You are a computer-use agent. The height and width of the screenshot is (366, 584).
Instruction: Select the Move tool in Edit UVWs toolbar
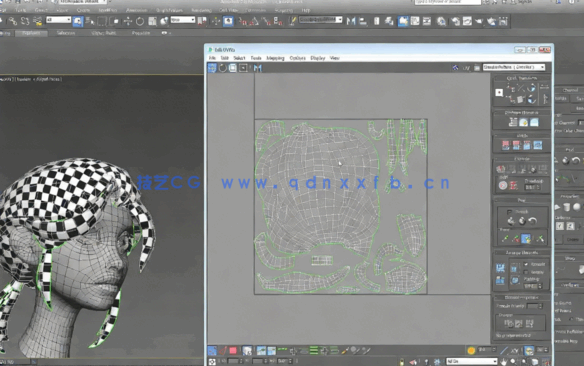(212, 68)
